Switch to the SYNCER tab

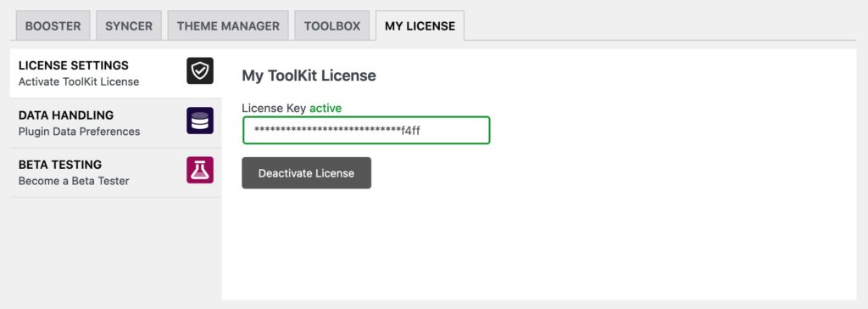[x=129, y=25]
